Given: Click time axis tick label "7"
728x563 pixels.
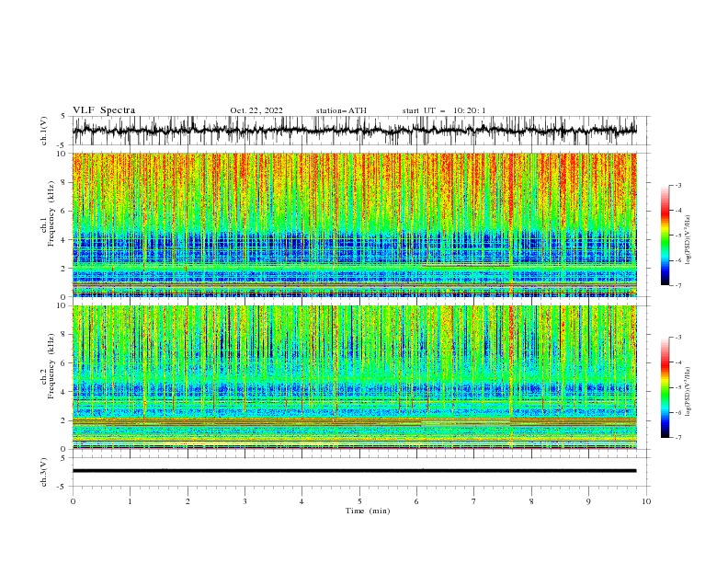Looking at the screenshot, I should click(x=474, y=501).
